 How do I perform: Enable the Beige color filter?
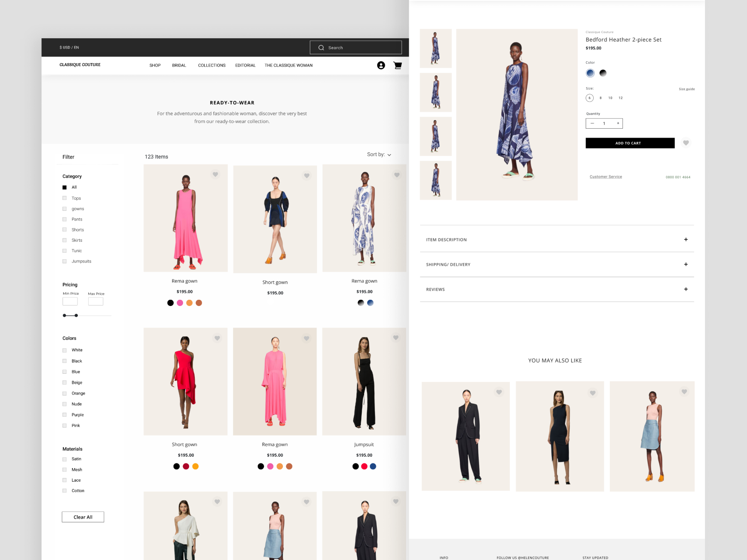point(65,383)
